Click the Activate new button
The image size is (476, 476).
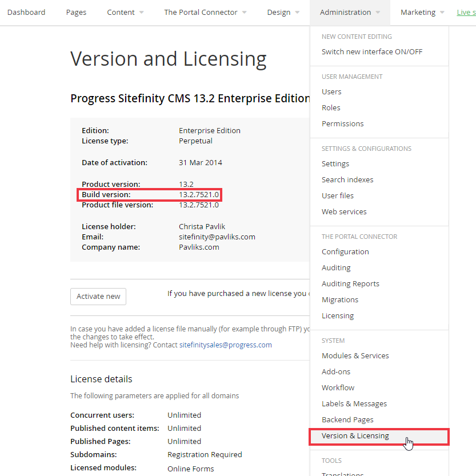[x=98, y=296]
